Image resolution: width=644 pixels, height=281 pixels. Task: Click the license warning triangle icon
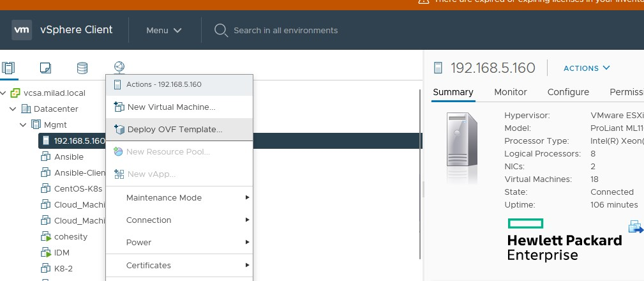click(423, 1)
